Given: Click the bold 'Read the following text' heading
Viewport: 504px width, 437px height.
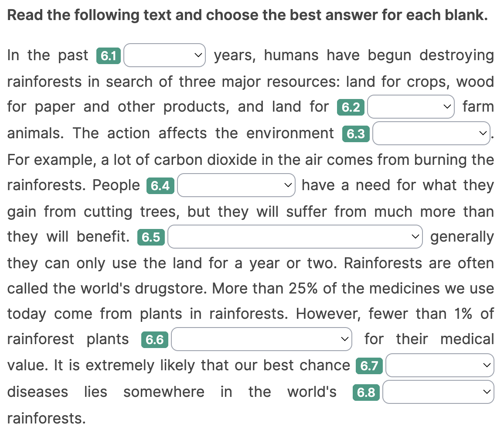Looking at the screenshot, I should pos(247,16).
